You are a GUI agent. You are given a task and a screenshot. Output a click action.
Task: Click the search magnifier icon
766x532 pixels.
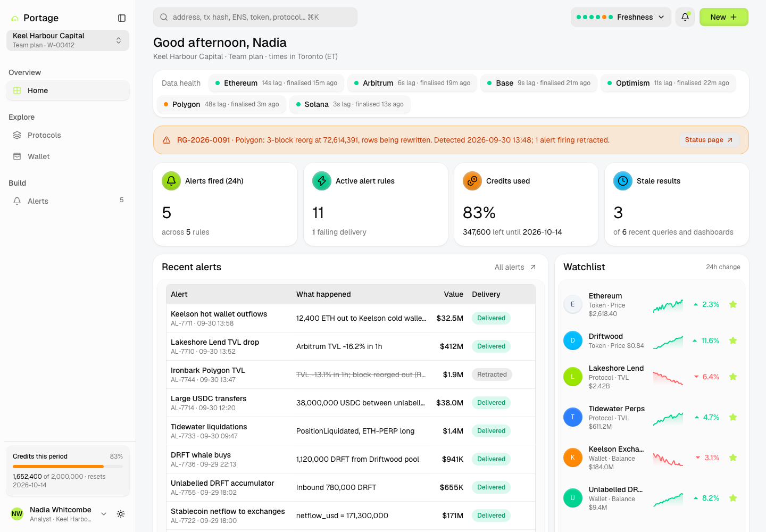point(164,17)
